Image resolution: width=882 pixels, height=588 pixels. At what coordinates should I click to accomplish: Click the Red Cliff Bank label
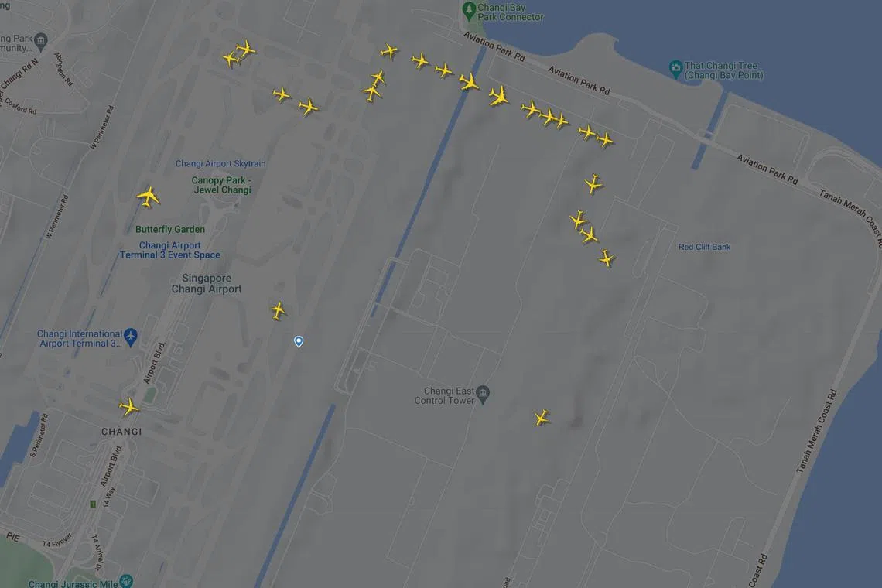704,247
